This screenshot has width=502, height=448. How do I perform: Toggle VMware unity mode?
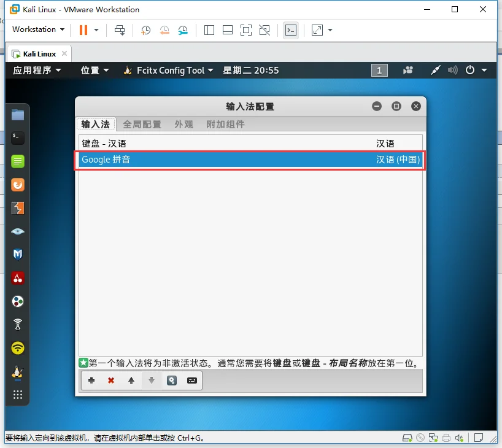click(265, 30)
